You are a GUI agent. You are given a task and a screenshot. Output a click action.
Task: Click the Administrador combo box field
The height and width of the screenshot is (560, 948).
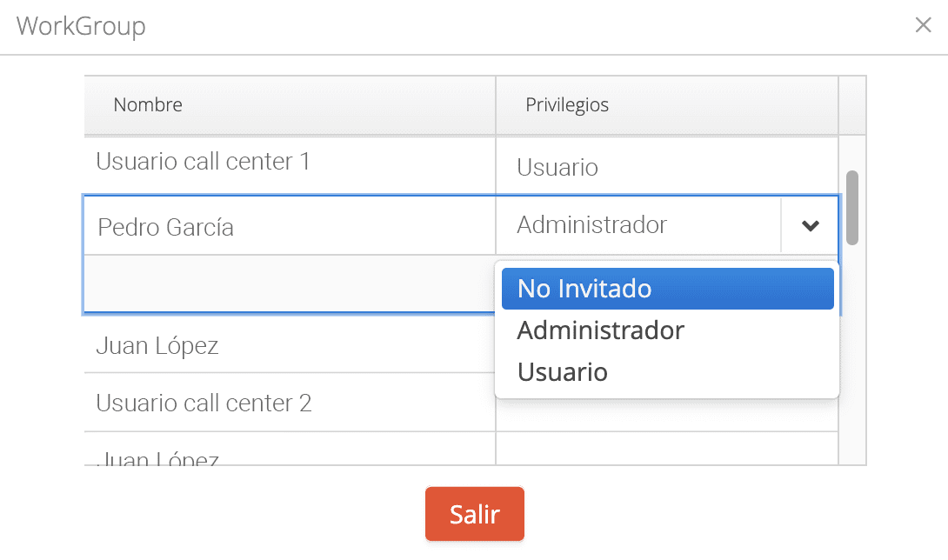(638, 225)
